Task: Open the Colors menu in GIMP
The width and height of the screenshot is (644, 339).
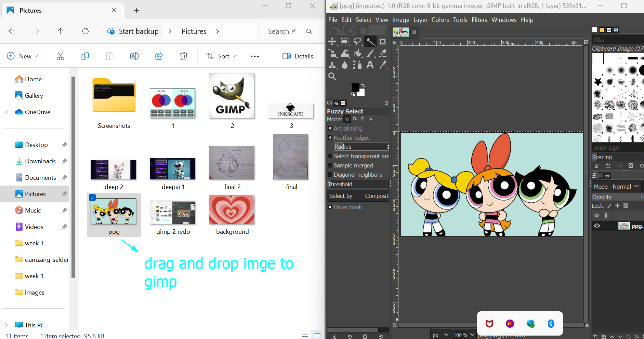Action: pyautogui.click(x=440, y=20)
